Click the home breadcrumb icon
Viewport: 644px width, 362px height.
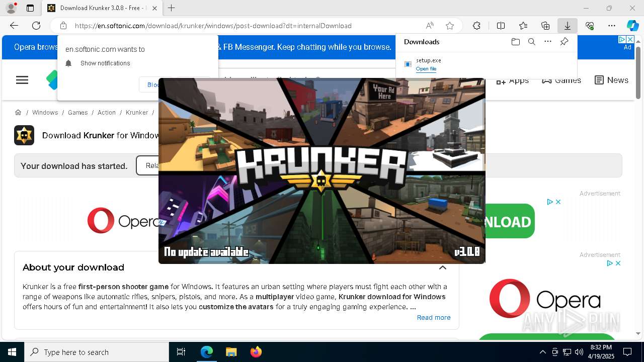pyautogui.click(x=18, y=112)
